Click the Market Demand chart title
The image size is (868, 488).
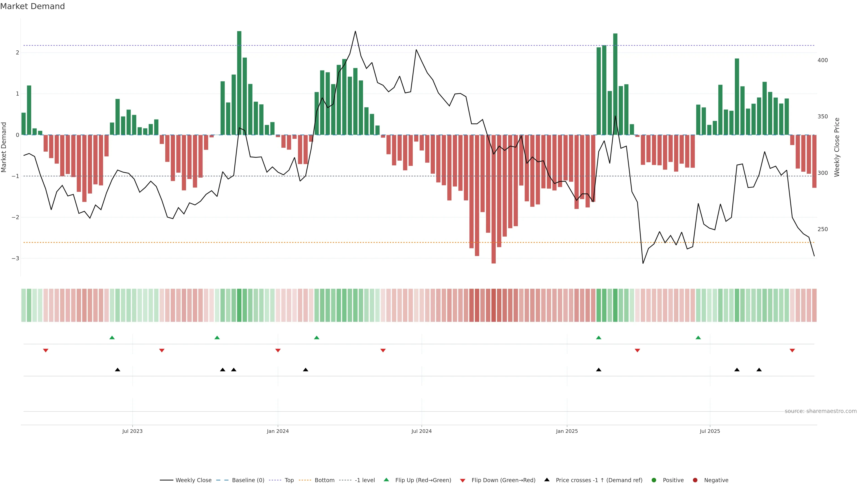point(32,6)
